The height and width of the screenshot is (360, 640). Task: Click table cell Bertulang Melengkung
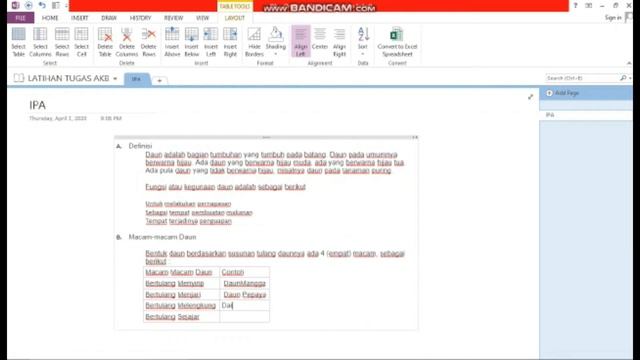(182, 306)
